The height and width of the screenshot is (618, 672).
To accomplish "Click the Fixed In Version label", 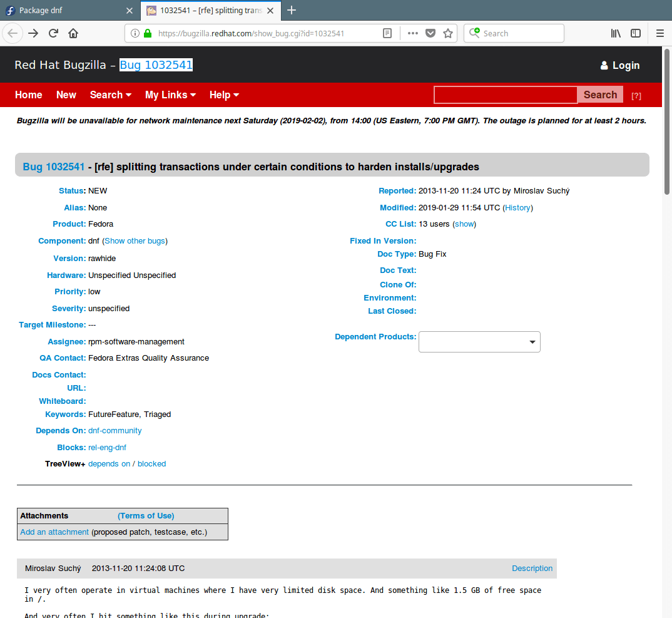I will click(x=383, y=240).
